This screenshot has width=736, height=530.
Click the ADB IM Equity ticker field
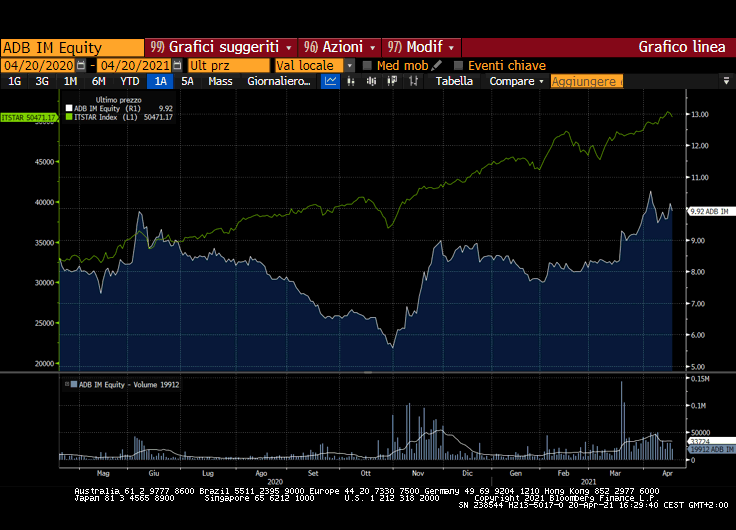point(72,47)
